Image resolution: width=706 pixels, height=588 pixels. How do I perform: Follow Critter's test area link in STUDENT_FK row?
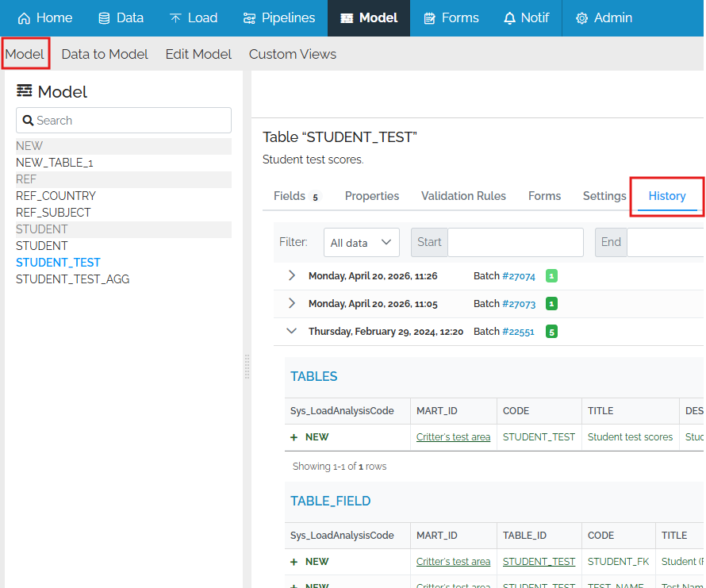click(x=453, y=562)
